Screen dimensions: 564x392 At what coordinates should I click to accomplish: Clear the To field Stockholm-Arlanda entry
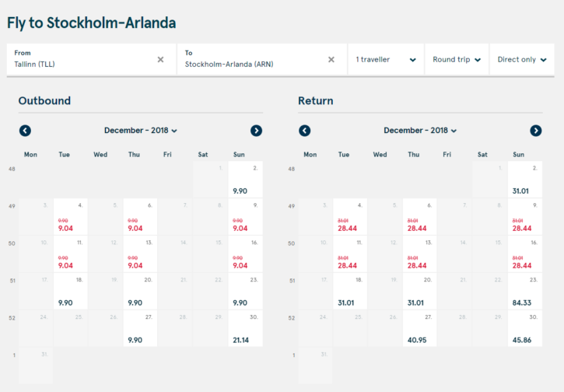coord(331,59)
